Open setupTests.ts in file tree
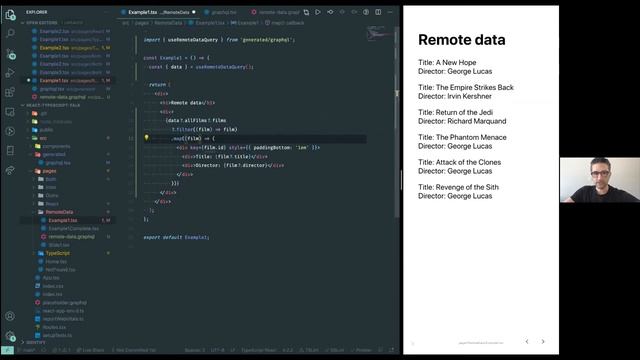 57,335
